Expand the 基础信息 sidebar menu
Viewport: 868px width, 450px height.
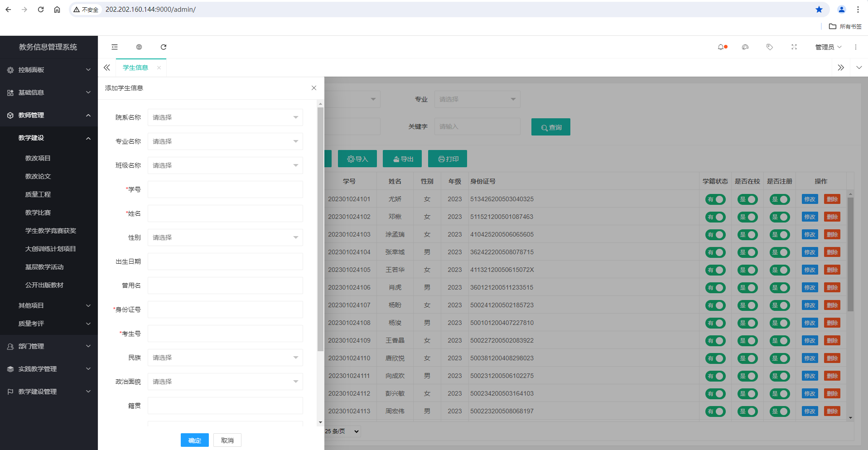pyautogui.click(x=49, y=92)
